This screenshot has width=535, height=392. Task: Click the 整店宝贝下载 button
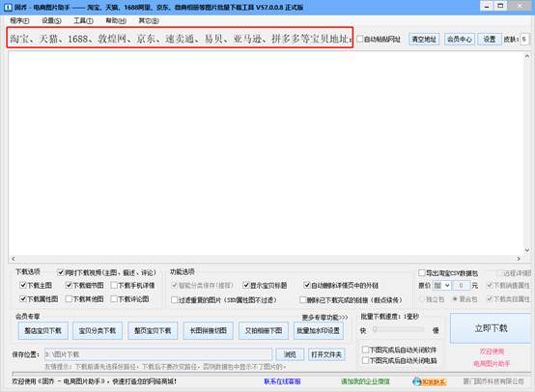(43, 330)
